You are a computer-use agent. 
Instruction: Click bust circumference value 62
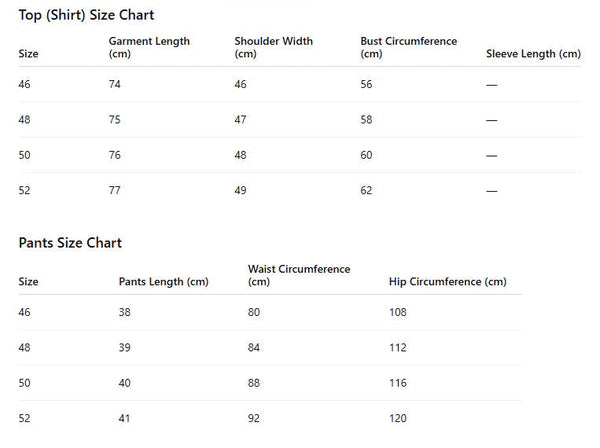(x=366, y=191)
